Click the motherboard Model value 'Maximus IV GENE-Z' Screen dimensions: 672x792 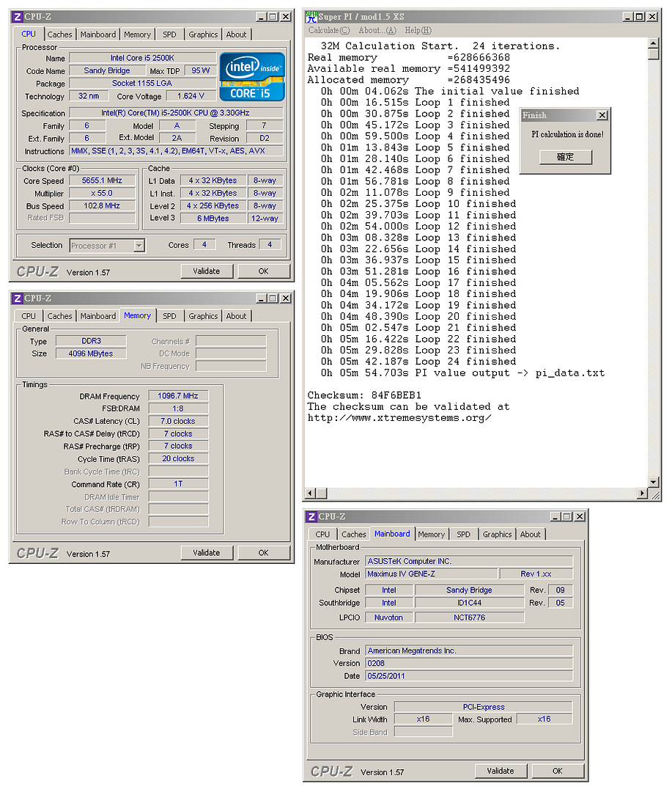coord(432,573)
